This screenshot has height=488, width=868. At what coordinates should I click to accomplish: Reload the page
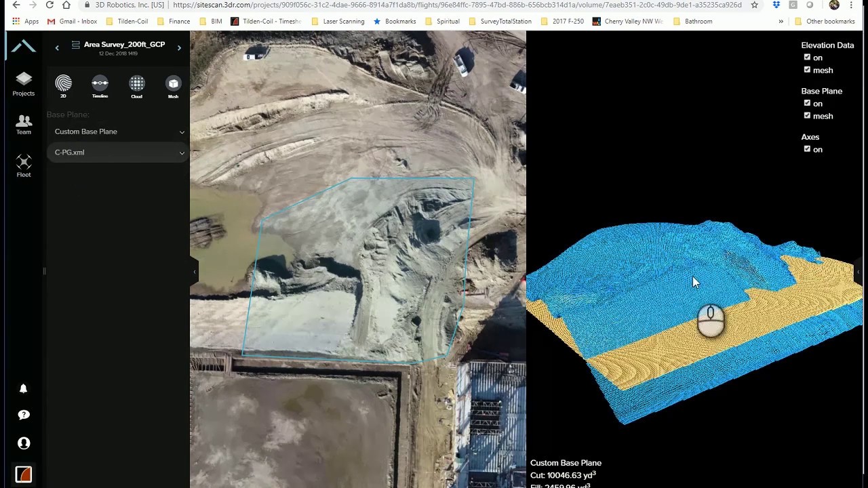point(50,5)
